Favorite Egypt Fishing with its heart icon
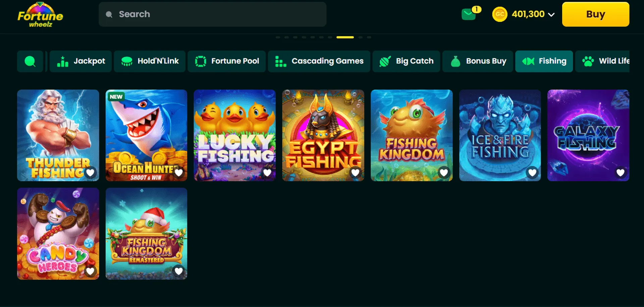 (355, 172)
